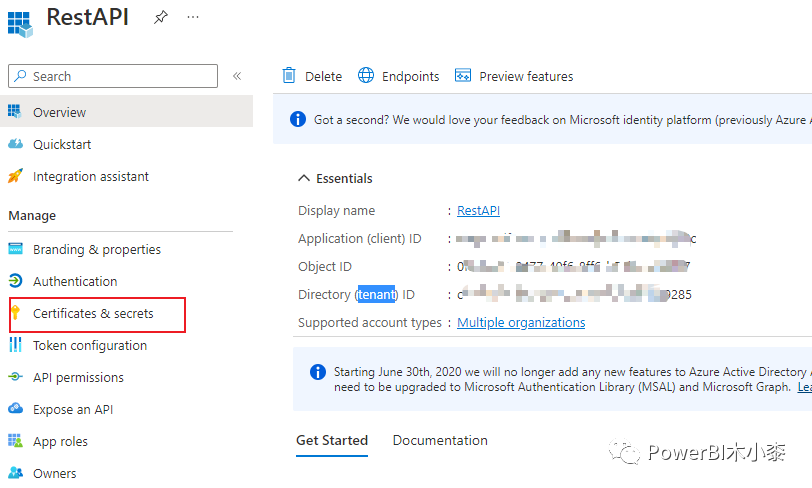Open Certificates & secrets
Viewport: 812px width, 488px height.
[x=93, y=313]
